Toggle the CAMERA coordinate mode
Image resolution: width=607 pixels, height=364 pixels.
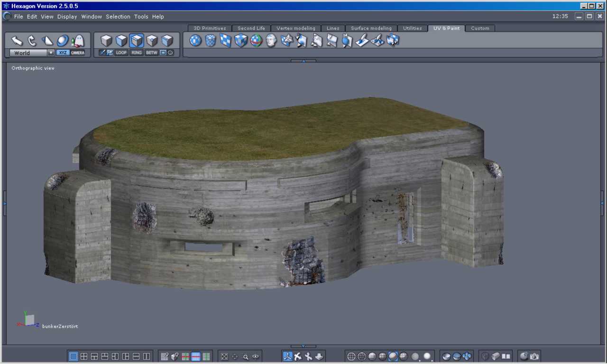coord(78,53)
